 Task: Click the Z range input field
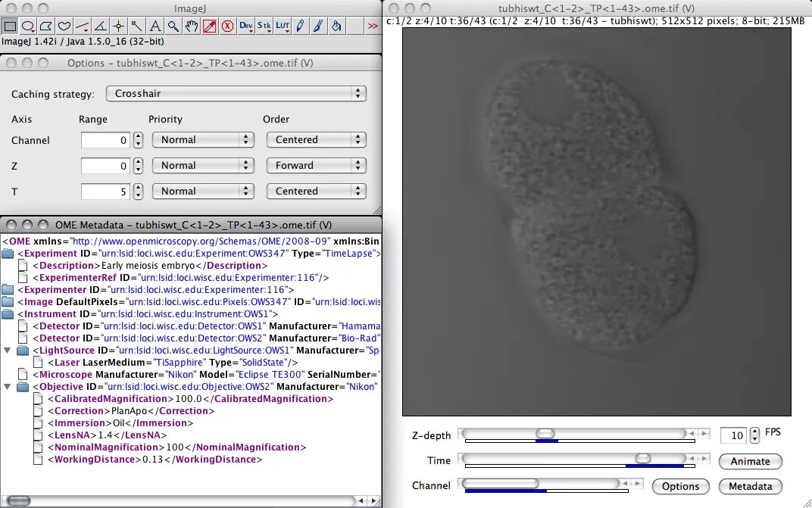[x=105, y=166]
